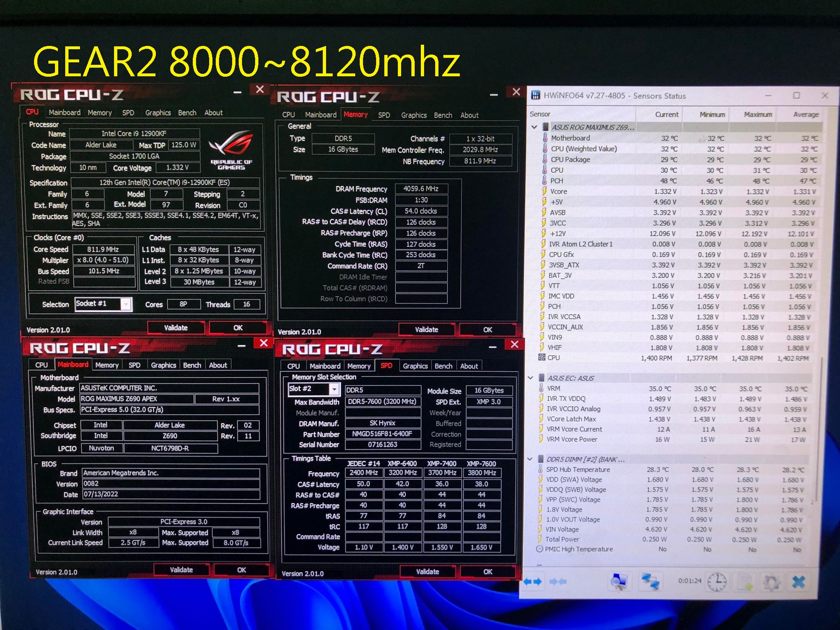Click OK in the processor info CPU-Z window
840x630 pixels.
(x=238, y=328)
